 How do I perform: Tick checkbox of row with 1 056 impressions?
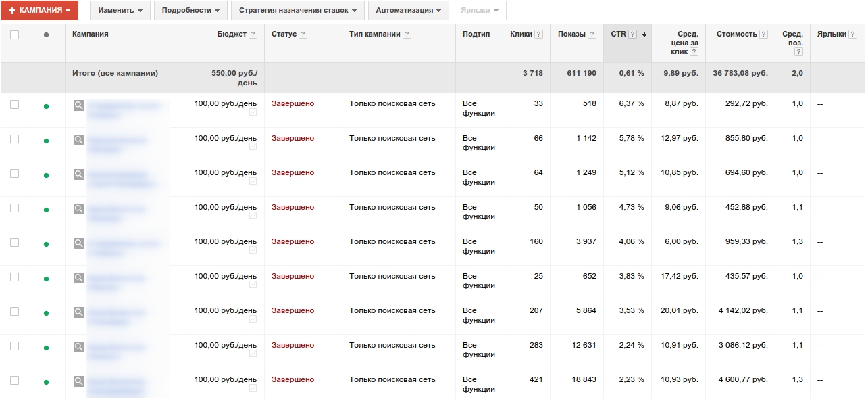[x=15, y=208]
